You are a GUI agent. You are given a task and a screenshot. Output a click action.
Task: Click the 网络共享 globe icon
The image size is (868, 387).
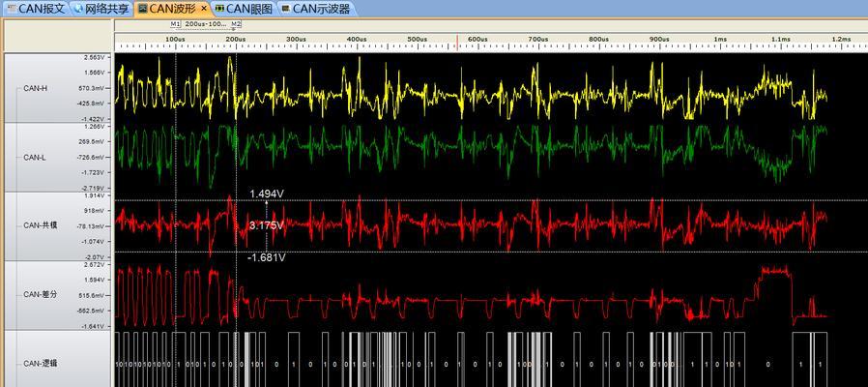(78, 9)
